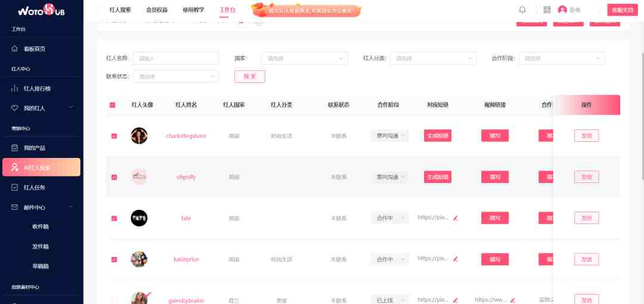
Task: Click katieprice avatar image
Action: [139, 259]
